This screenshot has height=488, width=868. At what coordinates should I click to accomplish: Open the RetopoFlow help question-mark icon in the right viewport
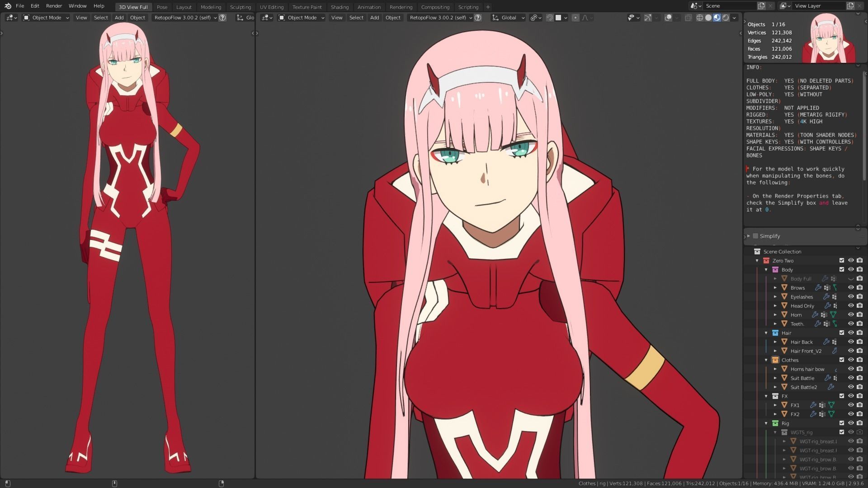[478, 18]
